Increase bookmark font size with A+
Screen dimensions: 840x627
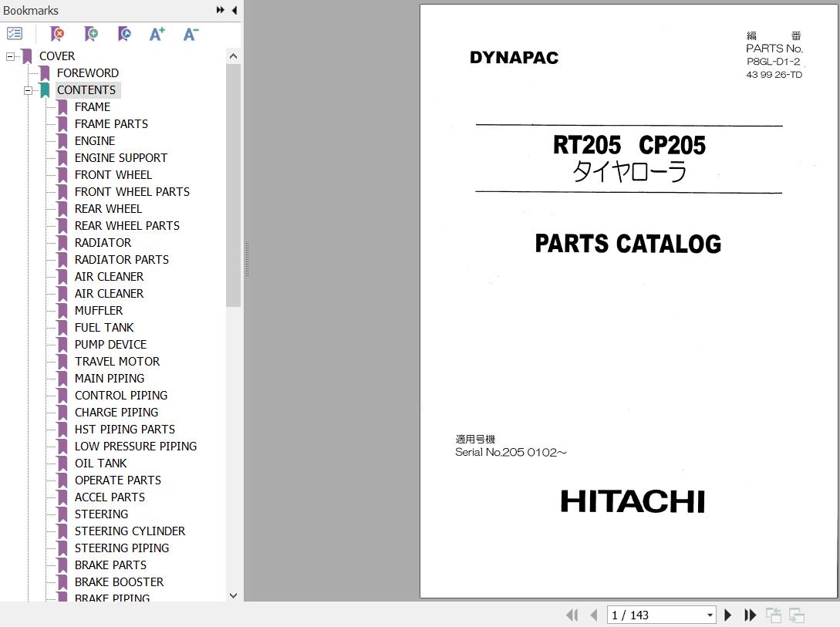tap(157, 34)
